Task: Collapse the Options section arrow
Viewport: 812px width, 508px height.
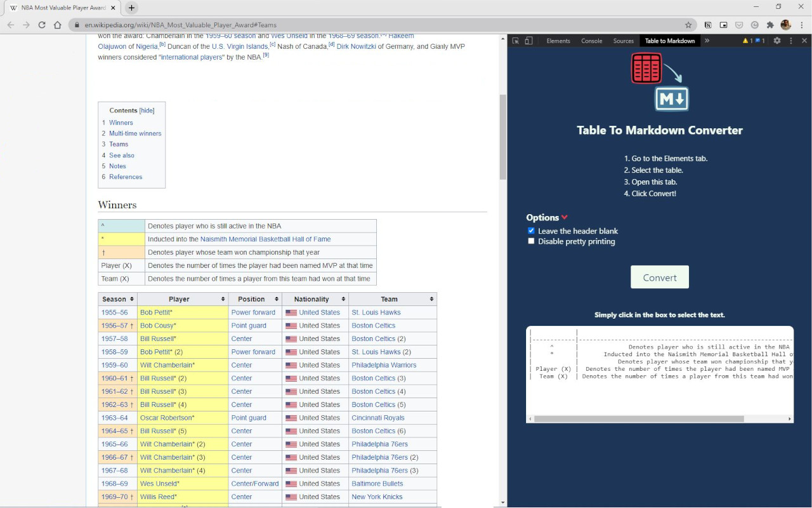Action: coord(565,218)
